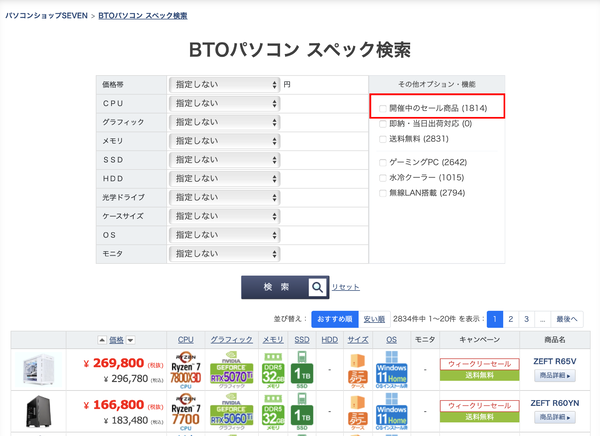The width and height of the screenshot is (600, 436).
Task: Open the HDD dropdown
Action: (225, 178)
